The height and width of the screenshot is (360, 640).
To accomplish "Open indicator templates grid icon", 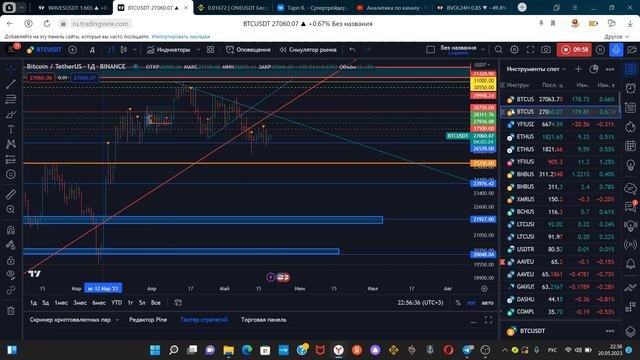I will point(211,50).
